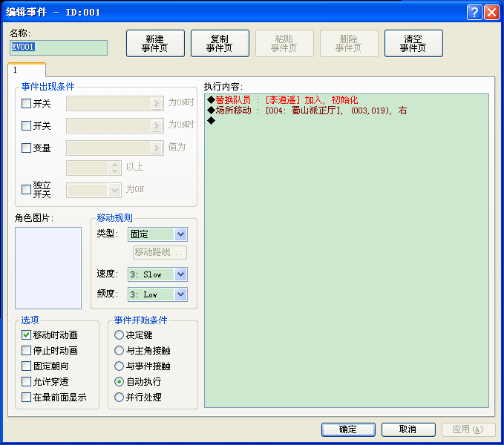Select event page tab 1

(27, 70)
